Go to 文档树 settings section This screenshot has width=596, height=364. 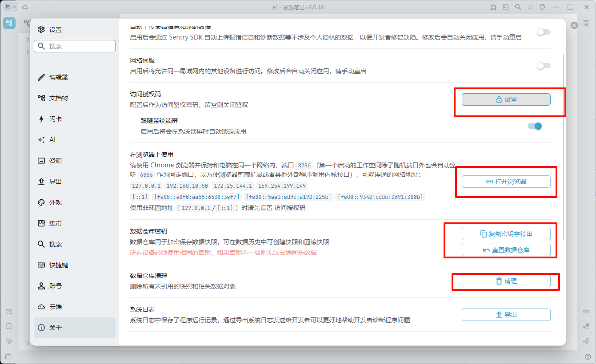pos(75,98)
